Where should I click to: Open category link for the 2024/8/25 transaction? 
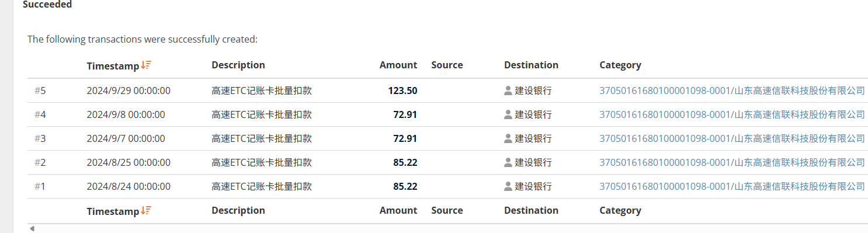(732, 162)
